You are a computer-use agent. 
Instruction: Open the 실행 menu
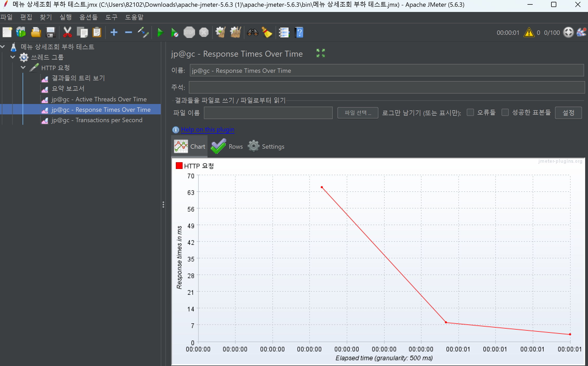65,17
